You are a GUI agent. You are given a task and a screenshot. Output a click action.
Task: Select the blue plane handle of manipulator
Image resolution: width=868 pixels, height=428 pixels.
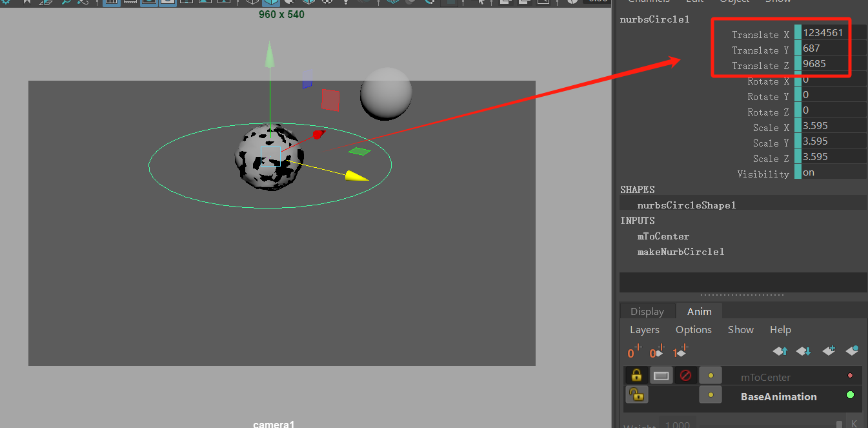click(307, 79)
